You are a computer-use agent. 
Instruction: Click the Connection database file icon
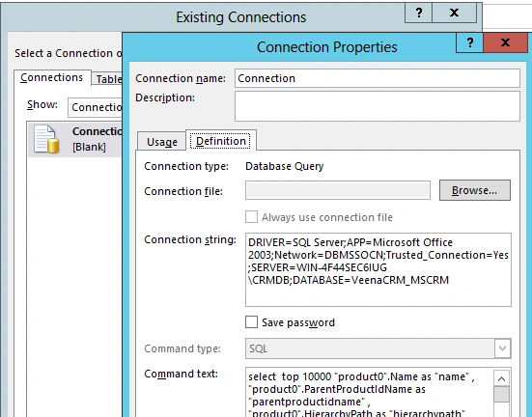pyautogui.click(x=46, y=139)
